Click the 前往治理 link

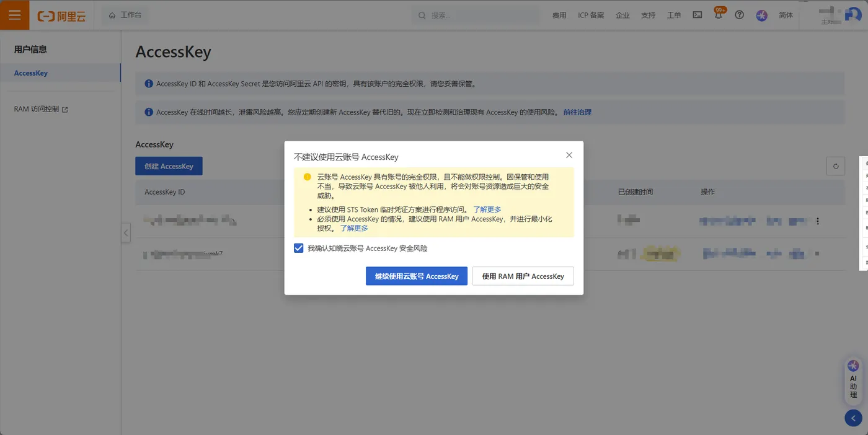coord(577,113)
